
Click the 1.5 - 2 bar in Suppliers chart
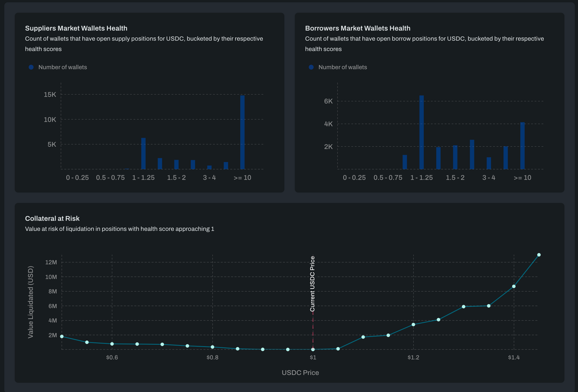point(176,164)
